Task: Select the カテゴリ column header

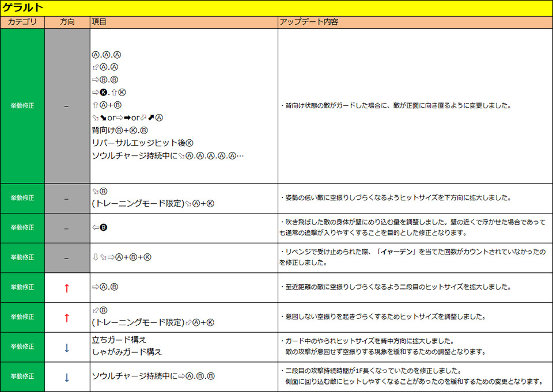Action: [22, 22]
